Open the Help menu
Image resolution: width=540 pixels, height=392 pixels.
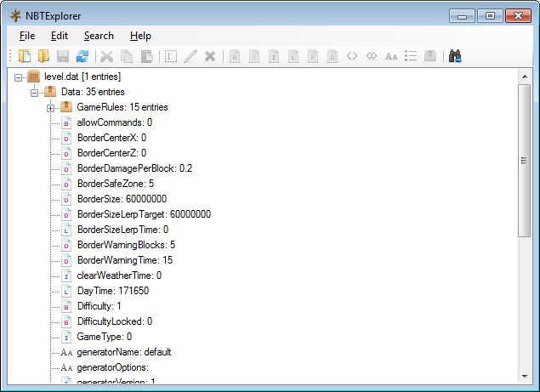tap(140, 36)
